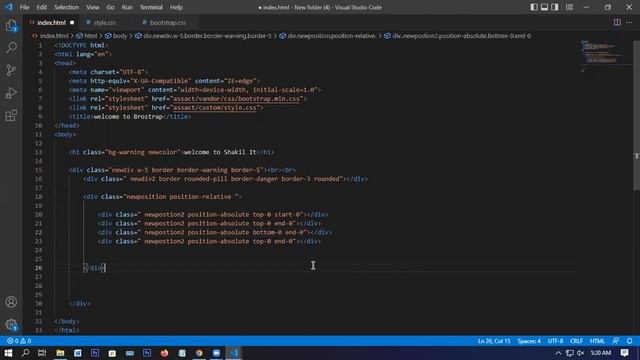This screenshot has width=640, height=360.
Task: Open the Edit menu
Action: (41, 7)
